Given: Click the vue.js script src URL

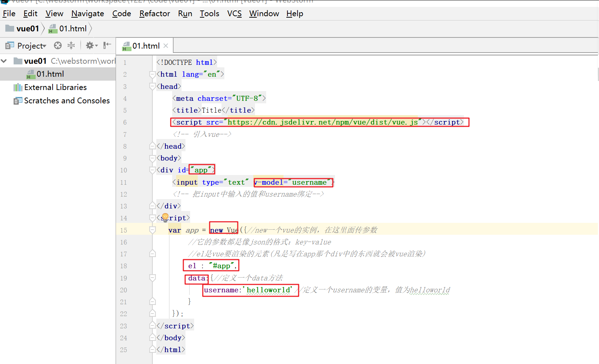Looking at the screenshot, I should tap(322, 122).
